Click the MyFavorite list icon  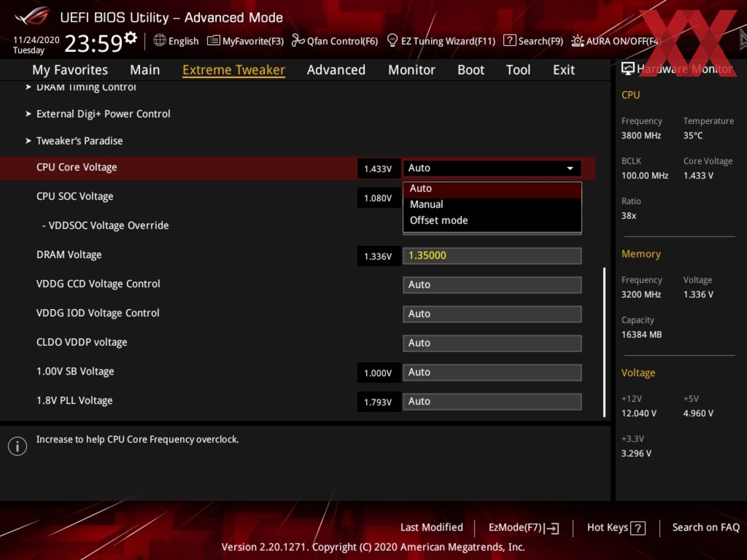(x=213, y=41)
